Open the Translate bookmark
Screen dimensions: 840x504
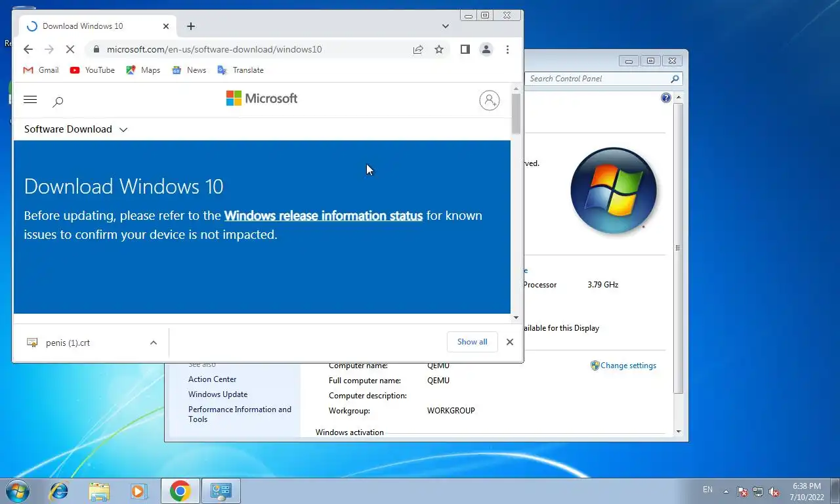[x=240, y=70]
